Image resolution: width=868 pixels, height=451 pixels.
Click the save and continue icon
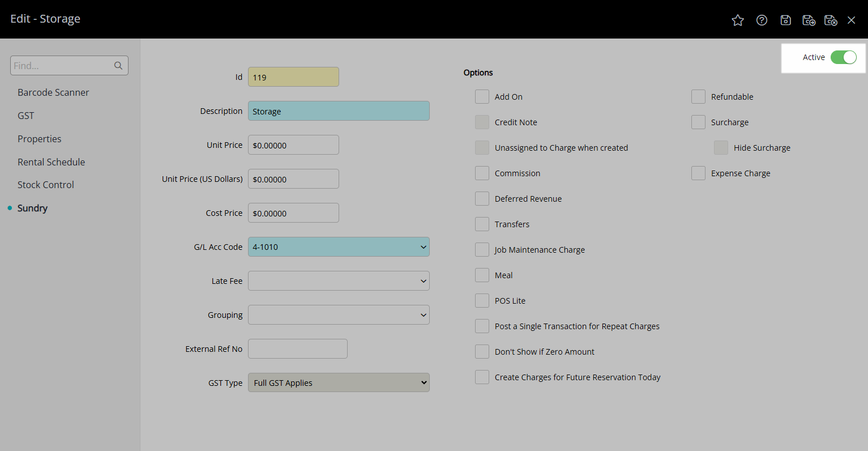809,20
